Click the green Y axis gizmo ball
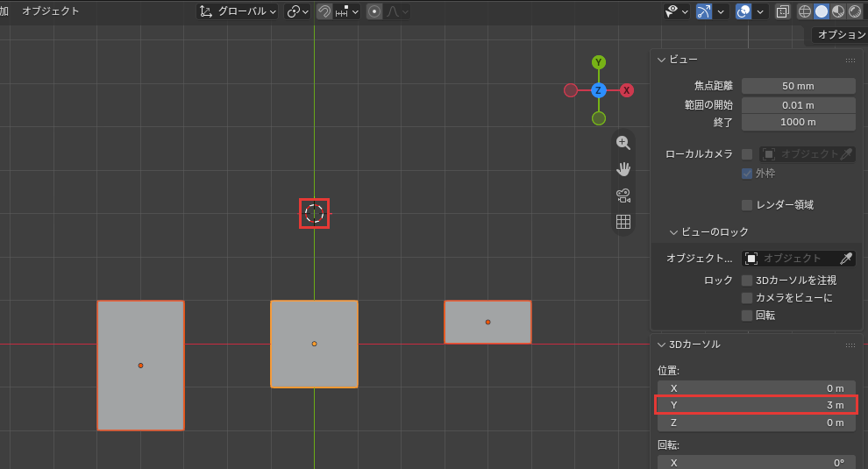The image size is (868, 469). click(x=599, y=62)
